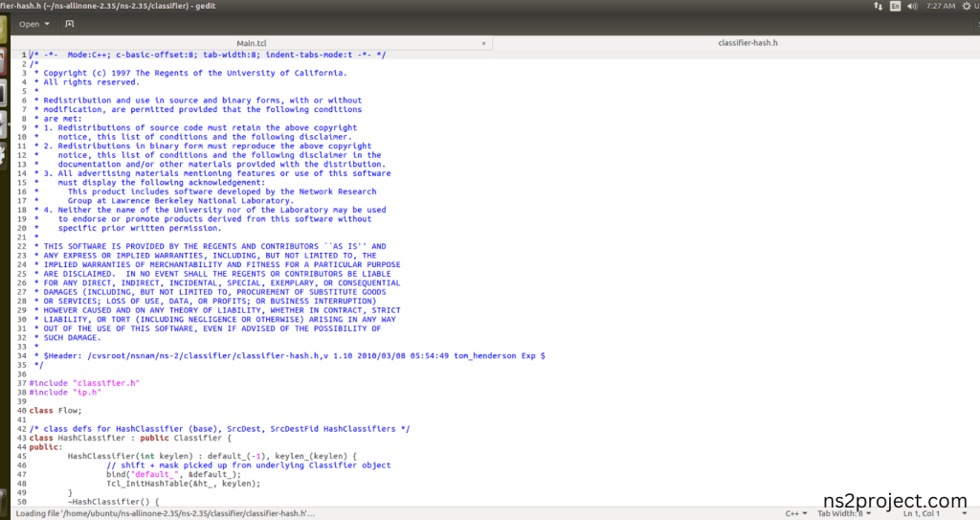Open the network indicator in the top panel

[878, 6]
